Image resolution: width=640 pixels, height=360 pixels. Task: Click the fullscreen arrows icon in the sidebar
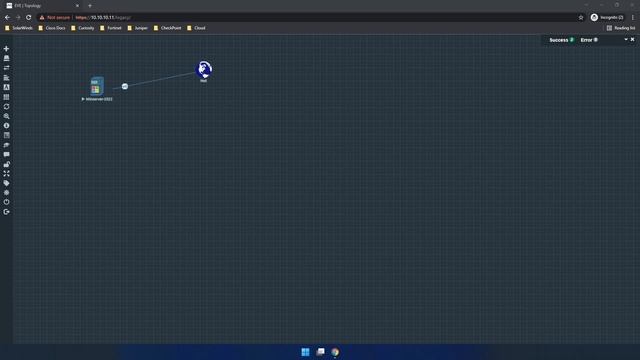[x=6, y=173]
